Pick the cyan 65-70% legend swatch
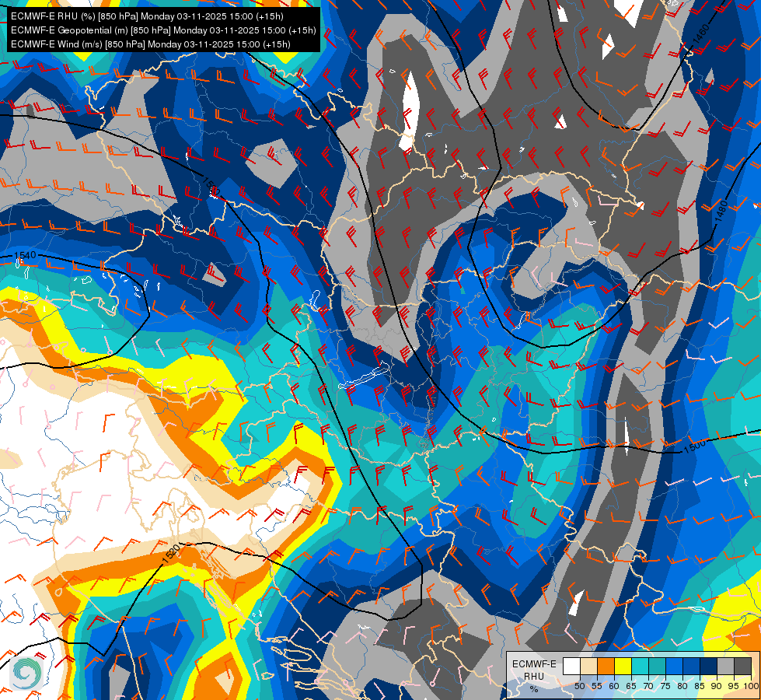The height and width of the screenshot is (700, 761). 639,667
